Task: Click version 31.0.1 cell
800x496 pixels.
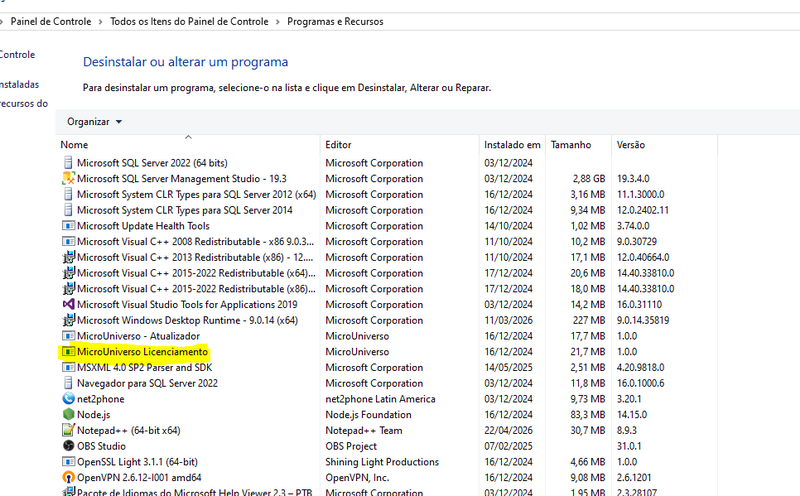Action: (629, 446)
